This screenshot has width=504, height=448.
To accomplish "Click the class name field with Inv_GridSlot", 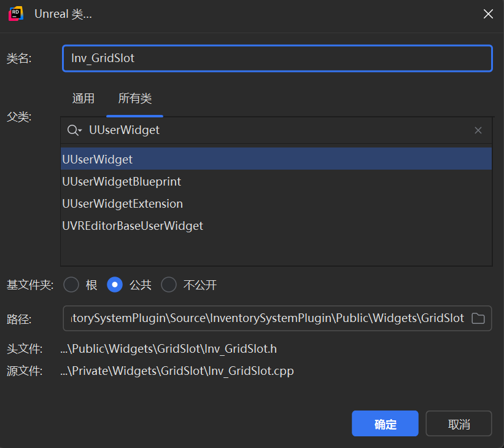I will coord(277,58).
